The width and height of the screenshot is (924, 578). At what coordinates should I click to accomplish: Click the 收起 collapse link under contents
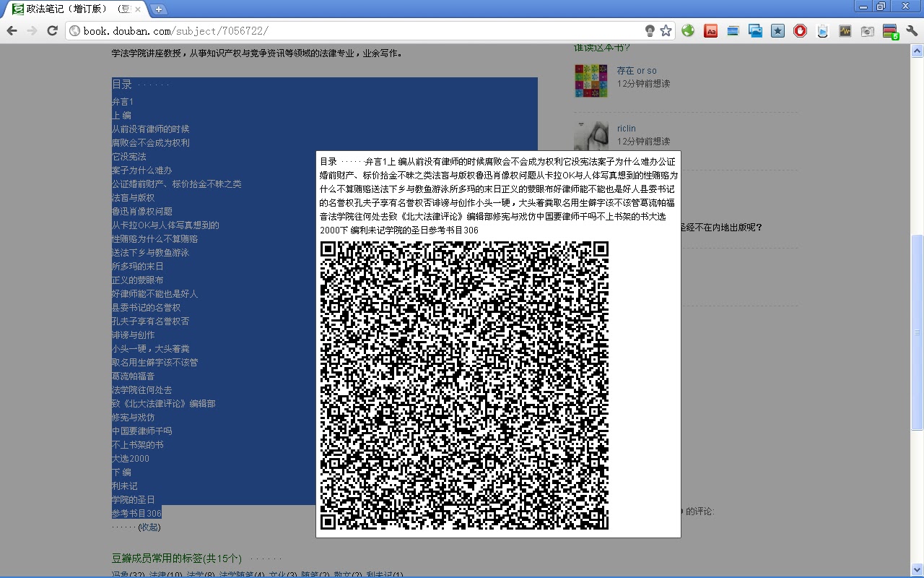149,527
